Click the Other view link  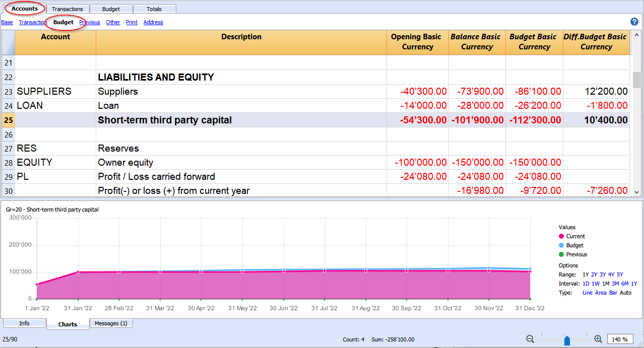click(x=113, y=22)
